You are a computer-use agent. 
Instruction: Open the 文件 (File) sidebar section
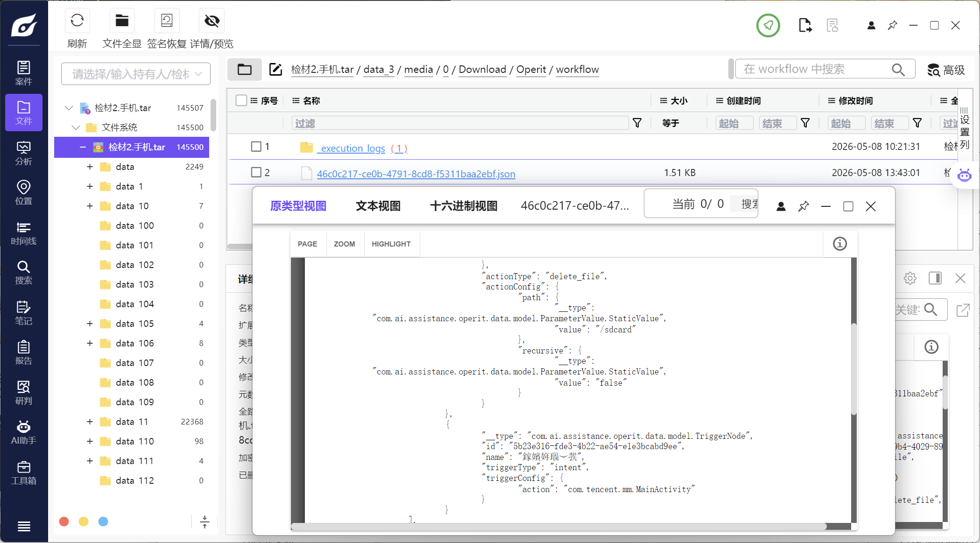(x=24, y=113)
